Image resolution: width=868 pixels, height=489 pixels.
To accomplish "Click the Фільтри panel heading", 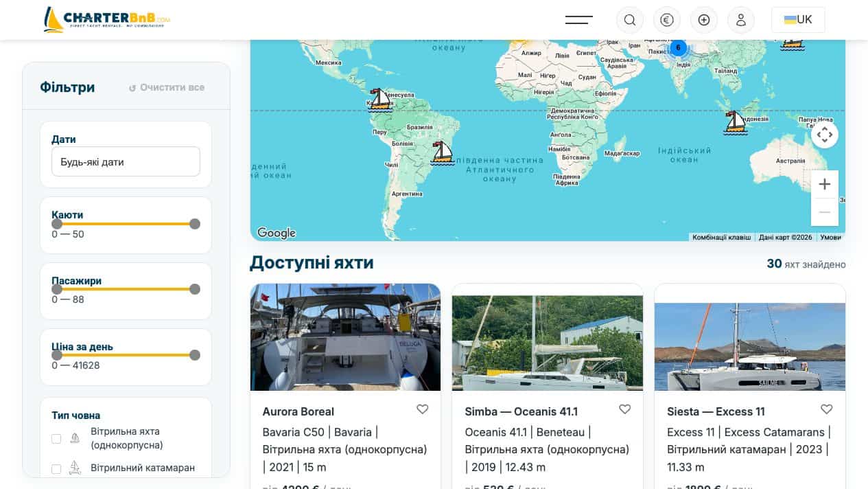I will pyautogui.click(x=67, y=87).
